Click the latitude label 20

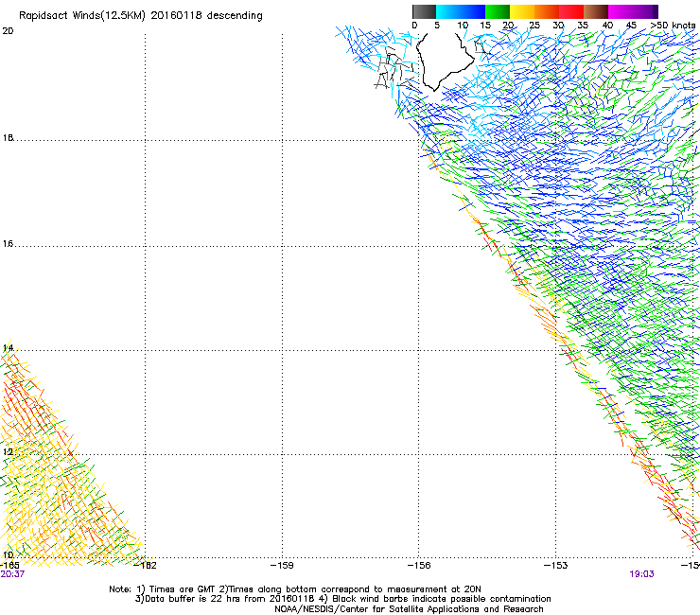pyautogui.click(x=8, y=31)
